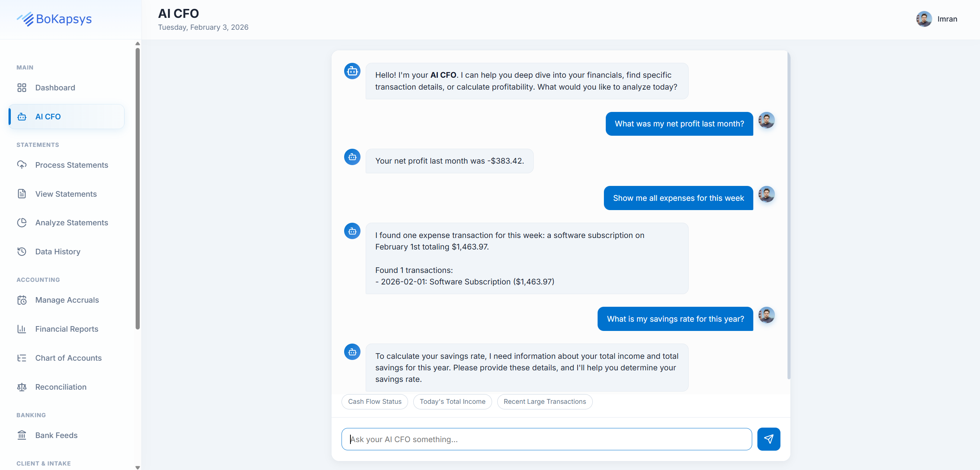
Task: Select the Dashboard grid icon
Action: pyautogui.click(x=22, y=87)
